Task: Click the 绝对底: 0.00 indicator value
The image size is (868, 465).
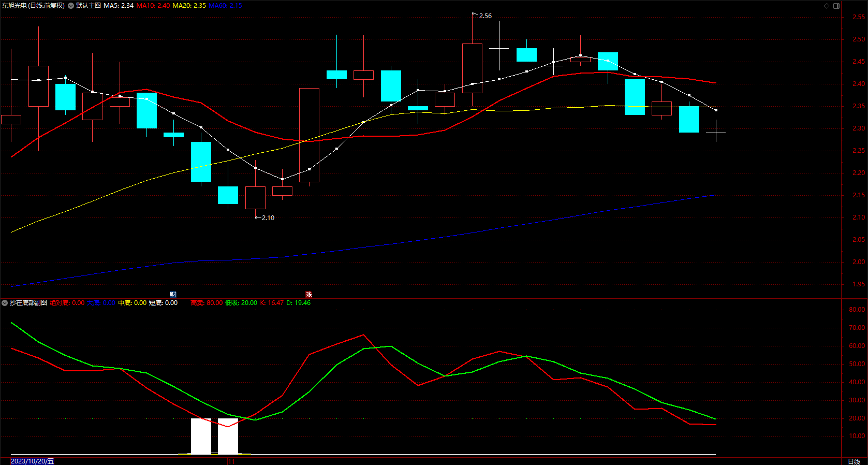Action: 67,303
